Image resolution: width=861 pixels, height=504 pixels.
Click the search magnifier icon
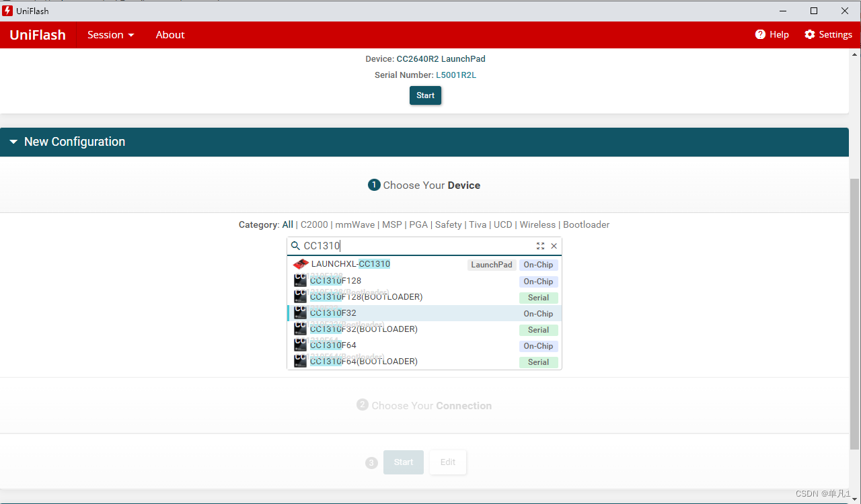(x=295, y=246)
